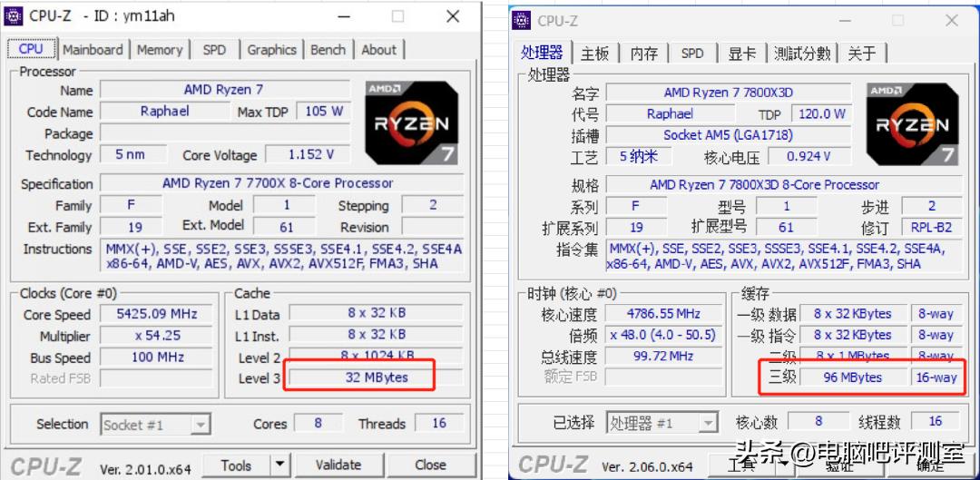The width and height of the screenshot is (980, 480).
Task: Switch to the Graphics tab
Action: pos(271,50)
